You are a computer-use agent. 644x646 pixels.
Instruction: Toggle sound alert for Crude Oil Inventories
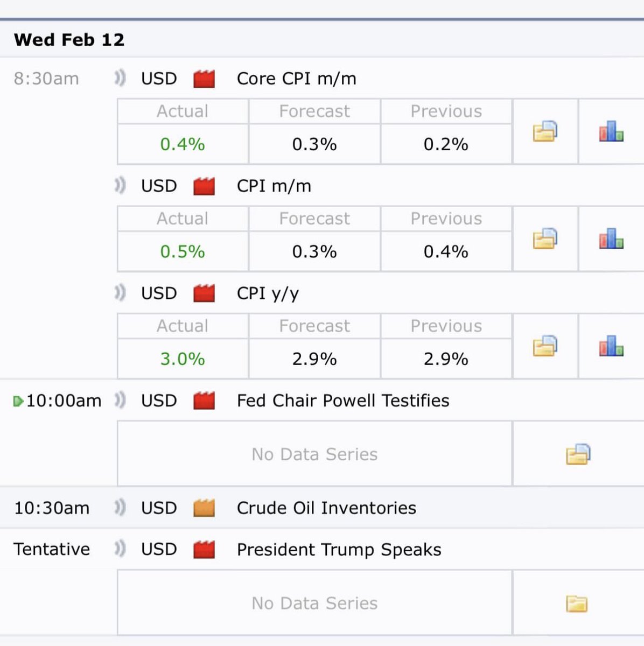[120, 508]
